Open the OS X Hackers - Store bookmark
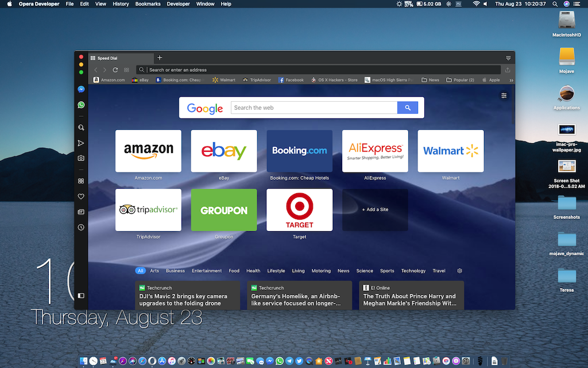Viewport: 588px width, 368px height. [334, 80]
